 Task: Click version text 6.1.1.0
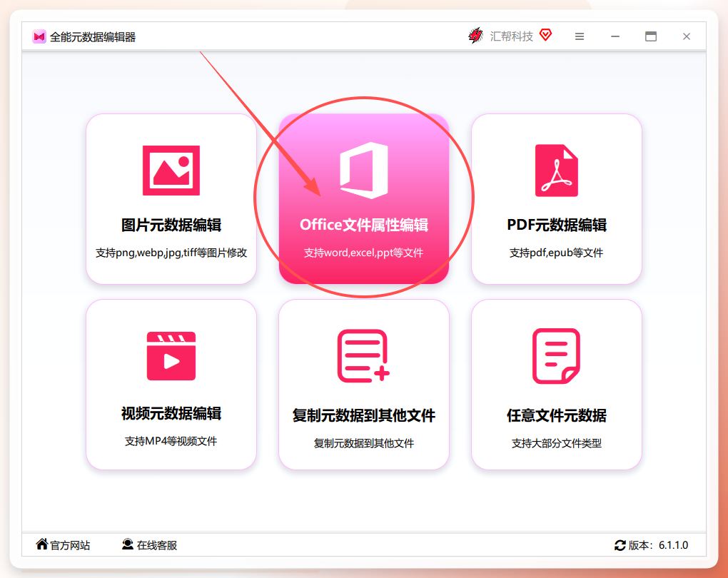coord(673,545)
